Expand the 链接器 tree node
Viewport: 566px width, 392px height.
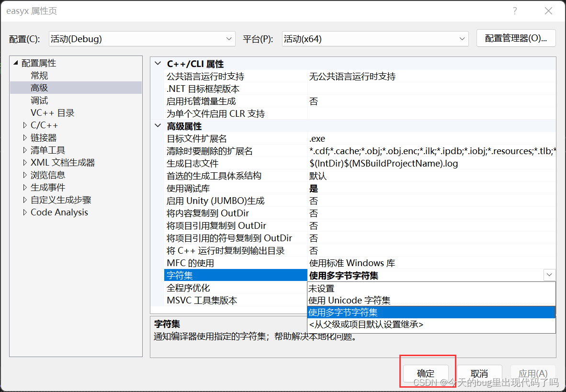pos(25,137)
